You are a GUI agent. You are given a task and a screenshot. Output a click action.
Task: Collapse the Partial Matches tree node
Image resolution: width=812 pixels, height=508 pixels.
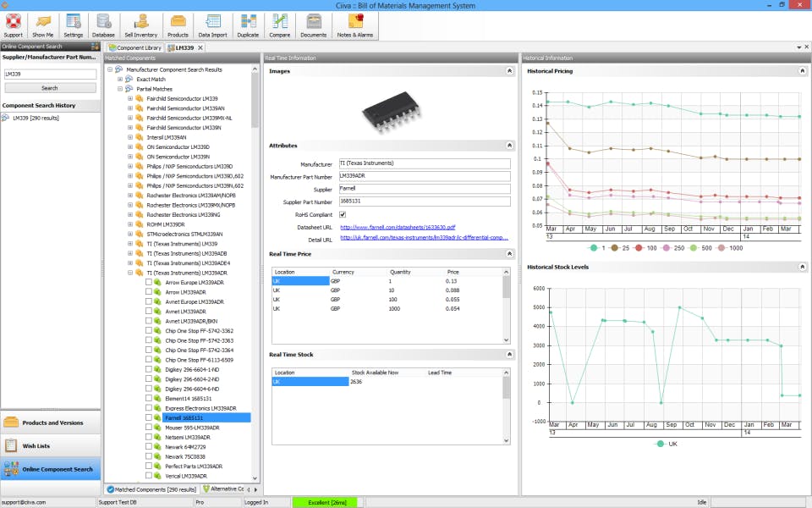point(120,89)
